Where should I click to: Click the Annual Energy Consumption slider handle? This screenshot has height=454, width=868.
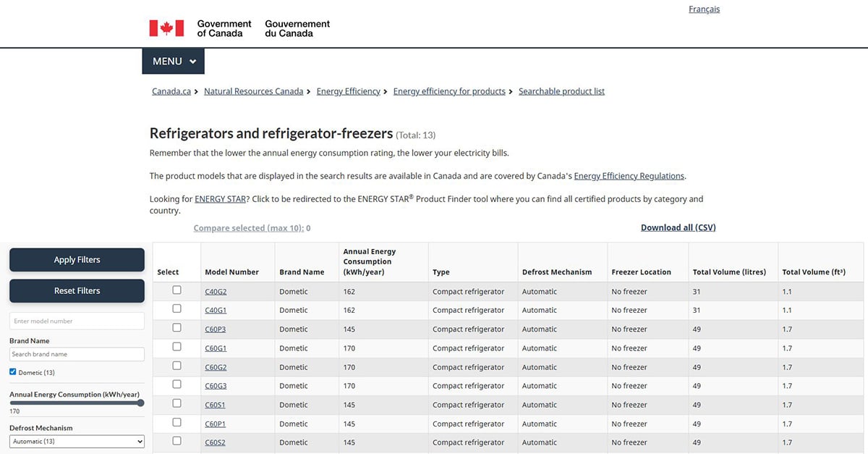(140, 403)
